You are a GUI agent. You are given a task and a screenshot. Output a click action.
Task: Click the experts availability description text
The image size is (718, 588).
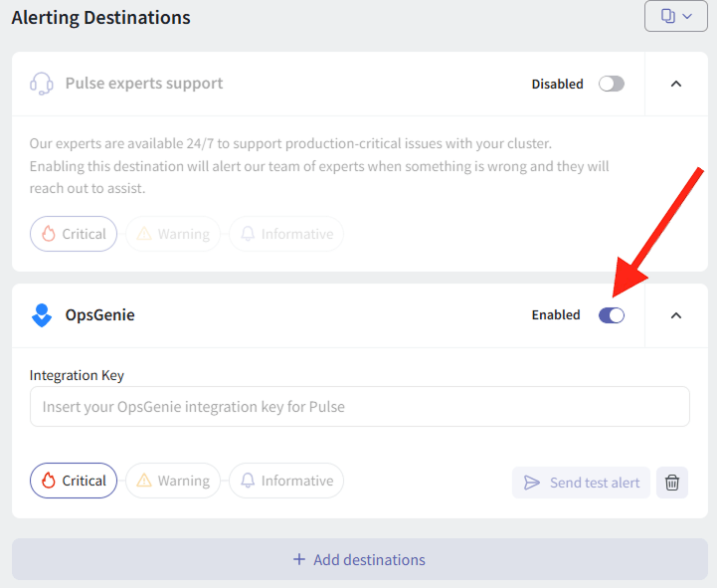coord(319,166)
